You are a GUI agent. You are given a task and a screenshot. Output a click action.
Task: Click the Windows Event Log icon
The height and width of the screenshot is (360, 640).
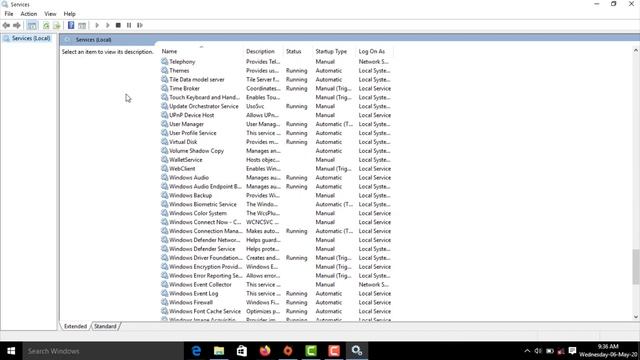pyautogui.click(x=164, y=293)
